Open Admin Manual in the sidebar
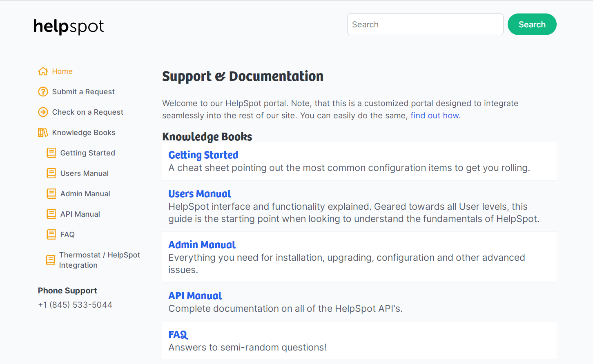The image size is (593, 364). click(x=85, y=194)
